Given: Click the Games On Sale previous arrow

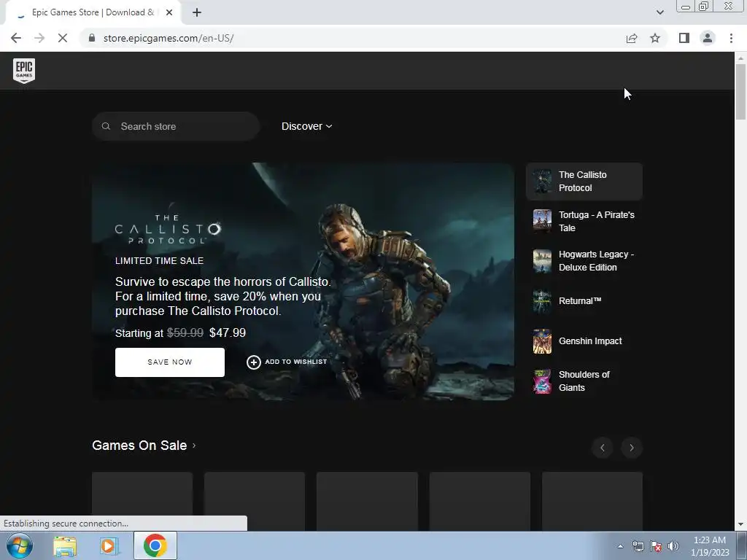Looking at the screenshot, I should coord(602,448).
